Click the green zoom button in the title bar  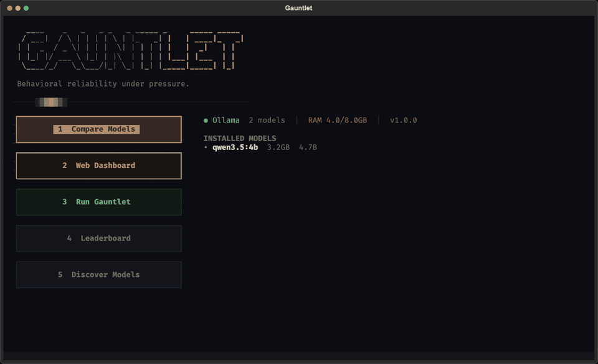26,7
